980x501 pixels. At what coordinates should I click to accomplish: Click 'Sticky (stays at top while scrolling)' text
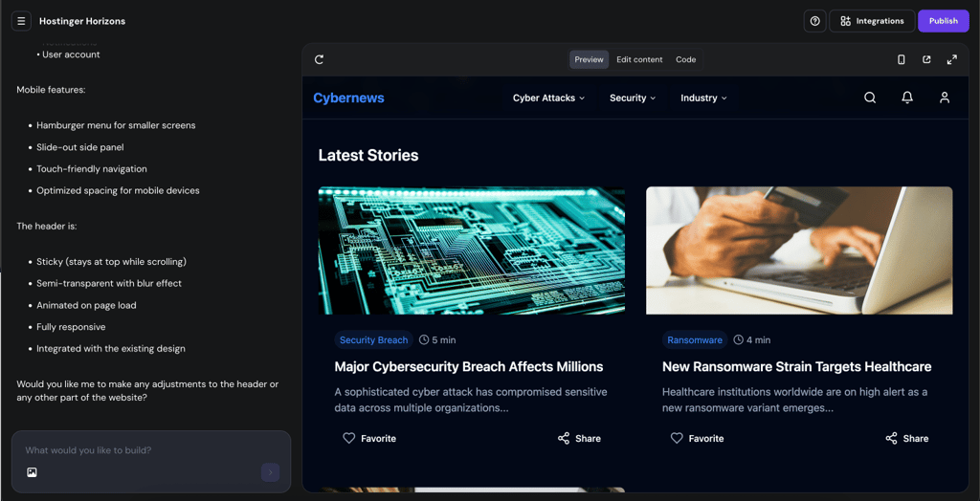pos(111,261)
